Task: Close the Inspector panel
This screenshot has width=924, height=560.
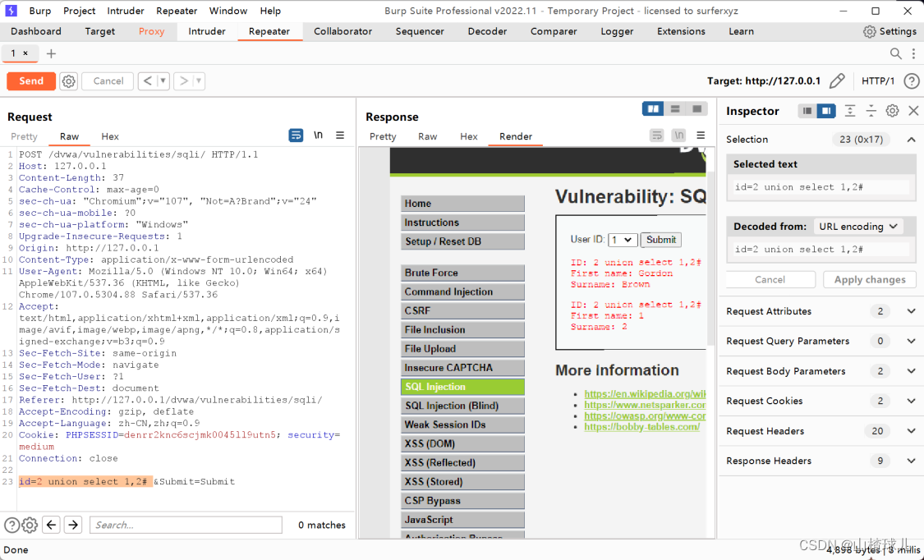Action: 913,111
